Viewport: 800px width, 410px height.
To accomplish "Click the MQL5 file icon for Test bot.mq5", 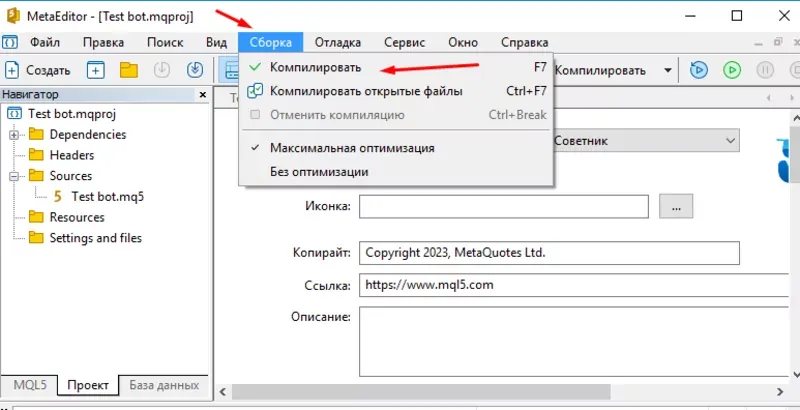I will click(58, 196).
